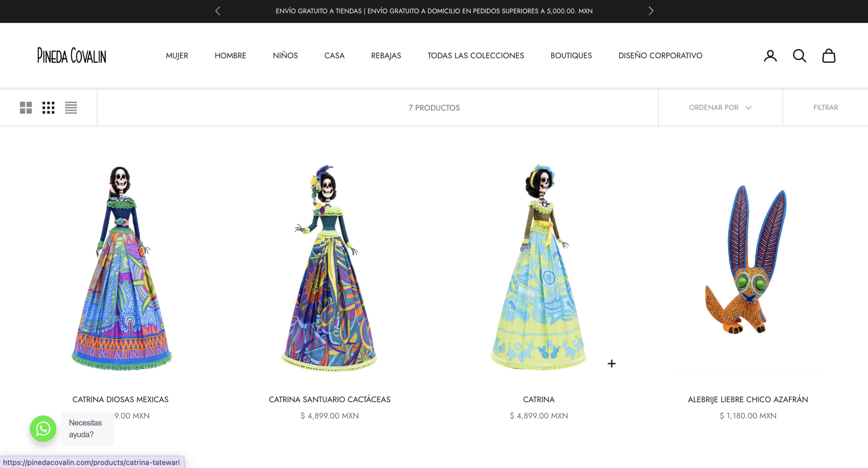Open the Todas Las Colecciones menu
868x468 pixels.
(475, 56)
